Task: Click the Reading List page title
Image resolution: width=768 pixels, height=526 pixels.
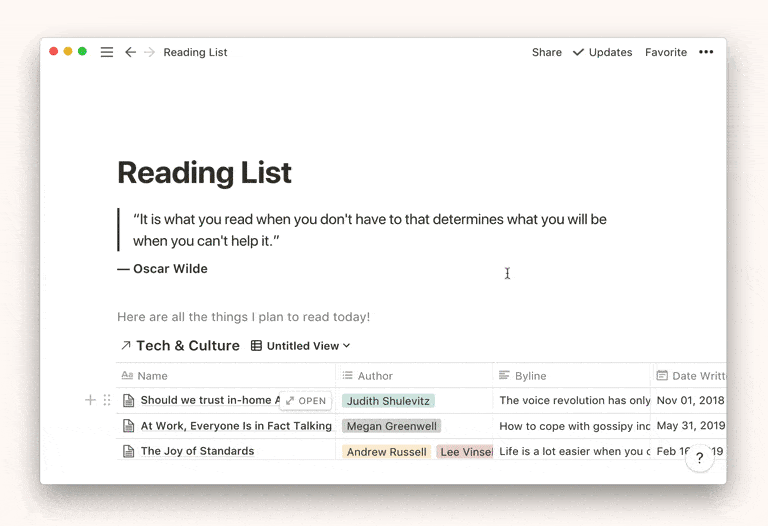Action: 204,173
